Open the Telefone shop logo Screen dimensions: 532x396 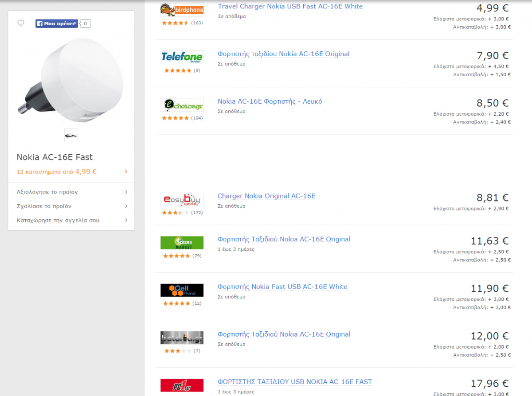[182, 57]
